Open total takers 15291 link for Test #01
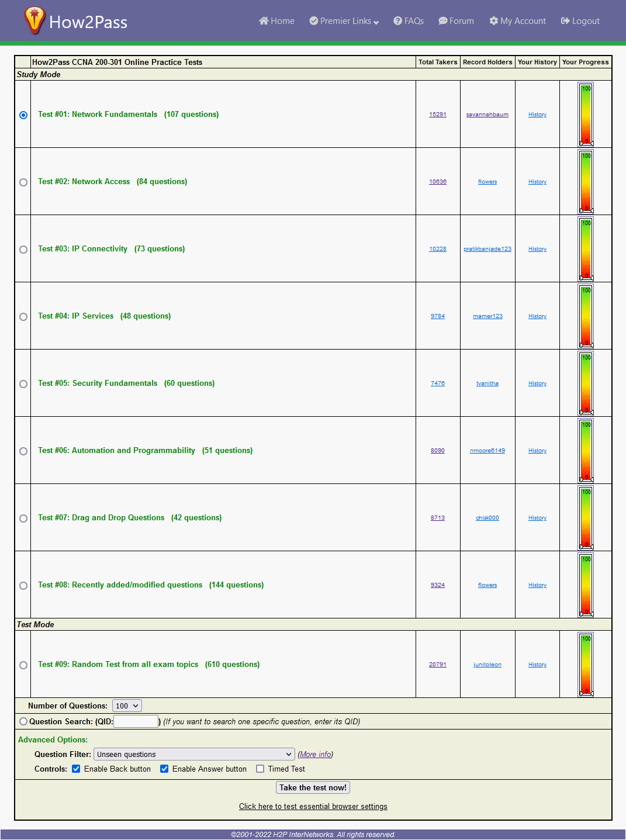 tap(438, 115)
